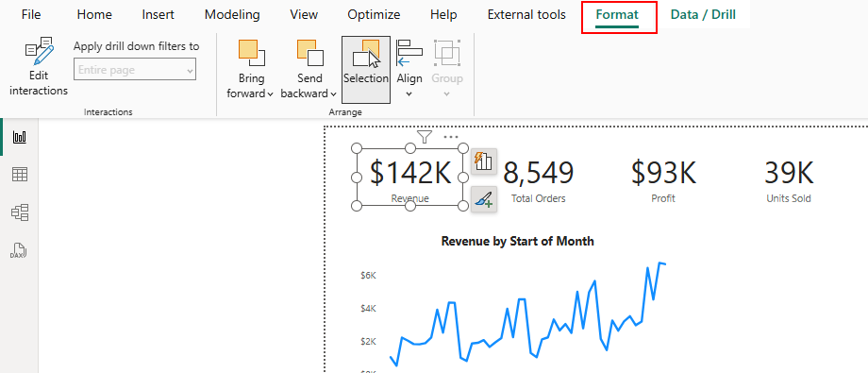Switch to the Modeling tab
The height and width of the screenshot is (373, 868).
coord(232,15)
